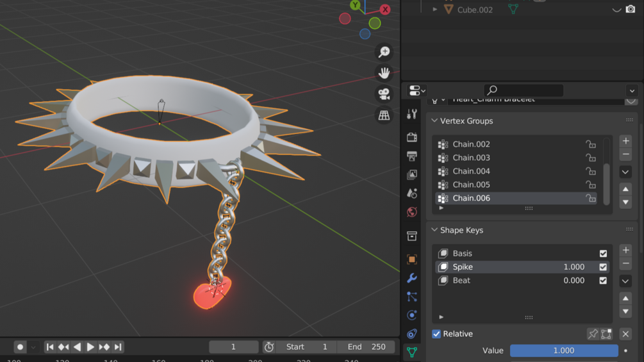644x362 pixels.
Task: Disable the Relative shape keys checkbox
Action: 436,334
